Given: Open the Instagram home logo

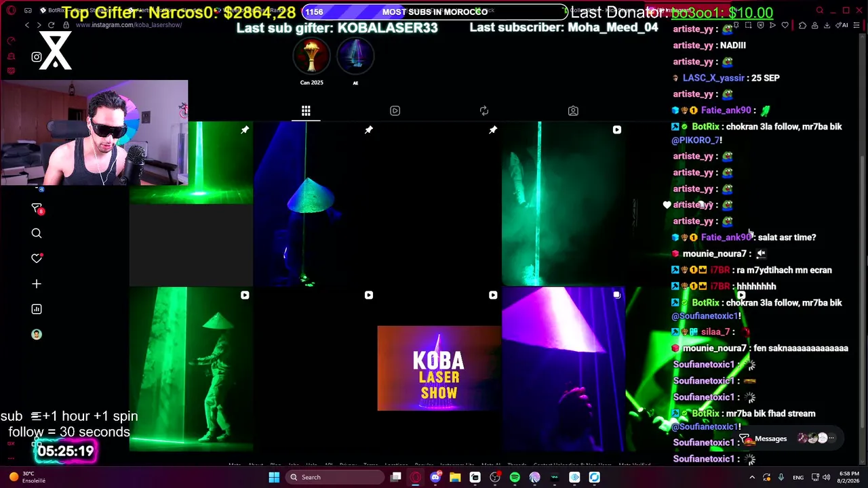Looking at the screenshot, I should (37, 57).
